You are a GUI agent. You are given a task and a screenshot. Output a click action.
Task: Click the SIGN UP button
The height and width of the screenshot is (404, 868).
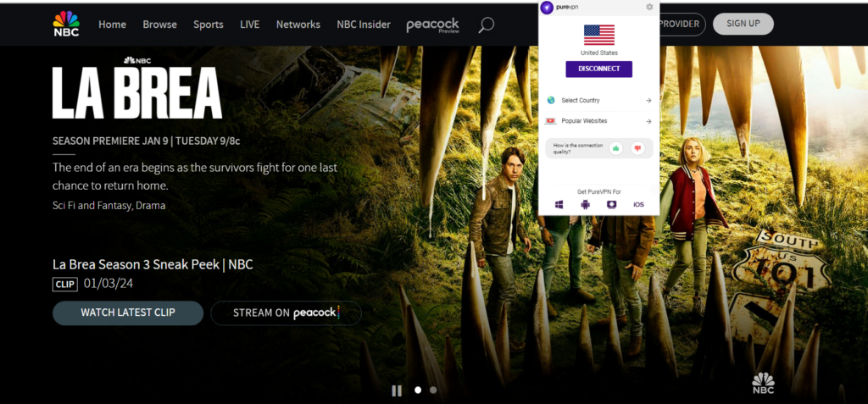pos(743,24)
